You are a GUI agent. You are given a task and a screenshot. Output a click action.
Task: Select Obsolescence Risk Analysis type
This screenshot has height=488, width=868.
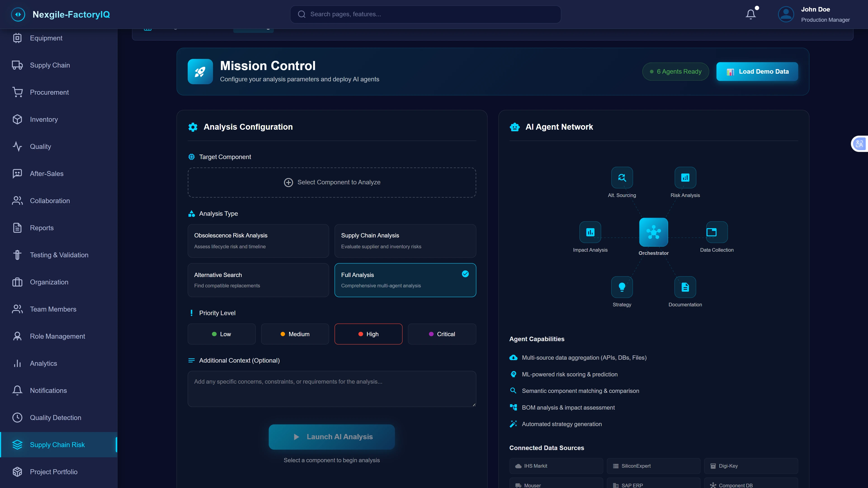pos(258,241)
